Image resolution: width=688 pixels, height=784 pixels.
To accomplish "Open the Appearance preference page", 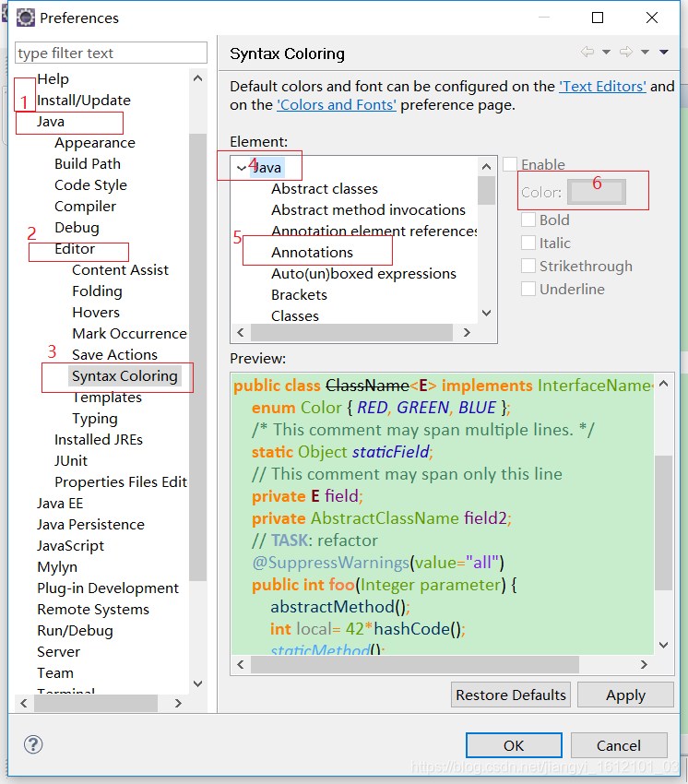I will [x=95, y=143].
